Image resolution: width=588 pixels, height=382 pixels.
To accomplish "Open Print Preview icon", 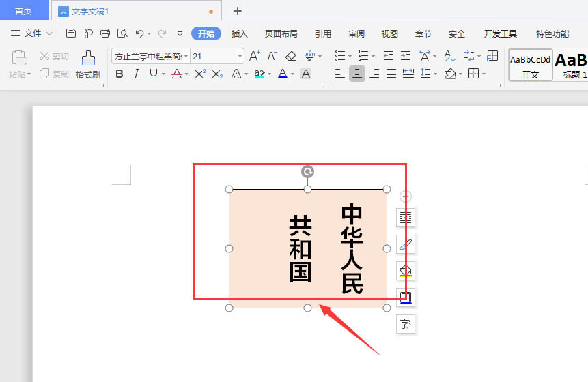I will click(x=122, y=33).
